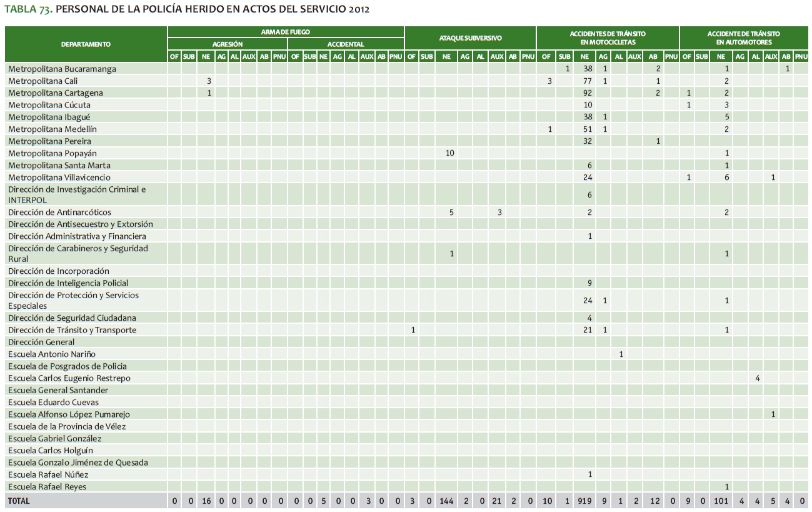Select the 92 value in Metropolitana Cartagena row
Image resolution: width=812 pixels, height=512 pixels.
[588, 93]
